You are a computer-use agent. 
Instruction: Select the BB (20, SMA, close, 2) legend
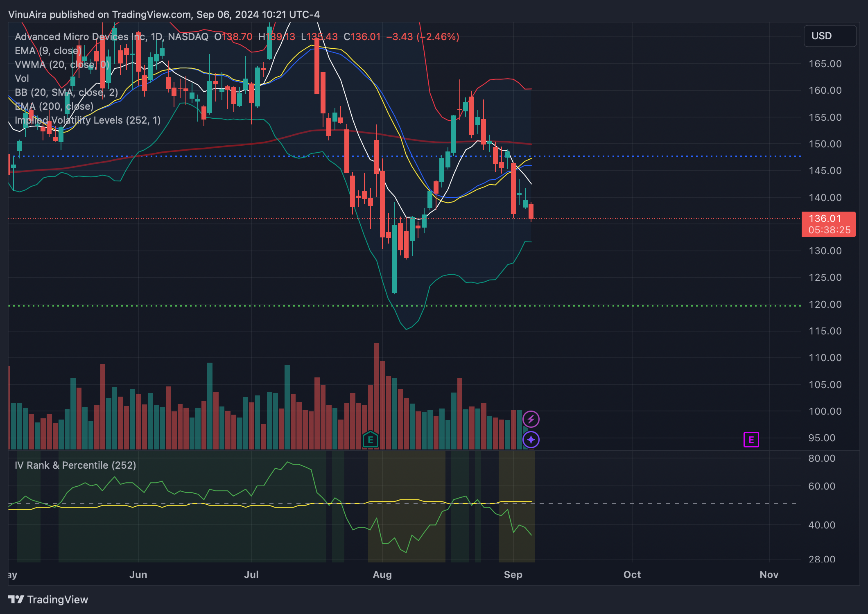pos(66,93)
